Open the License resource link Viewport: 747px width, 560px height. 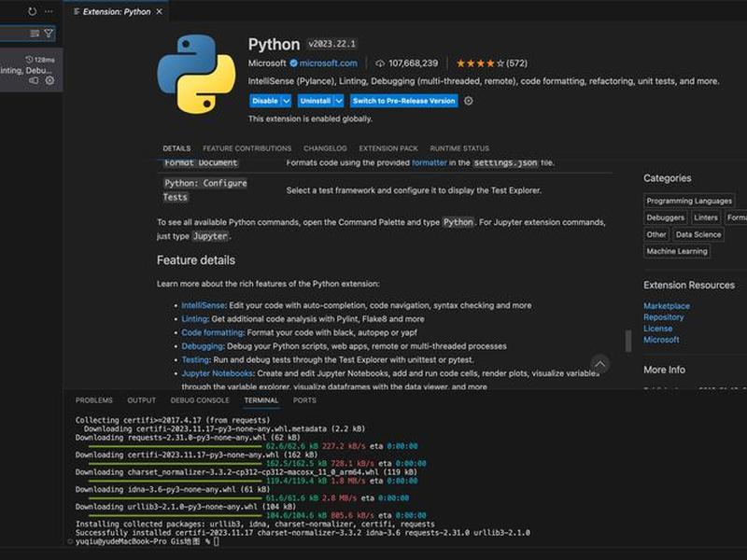click(658, 329)
